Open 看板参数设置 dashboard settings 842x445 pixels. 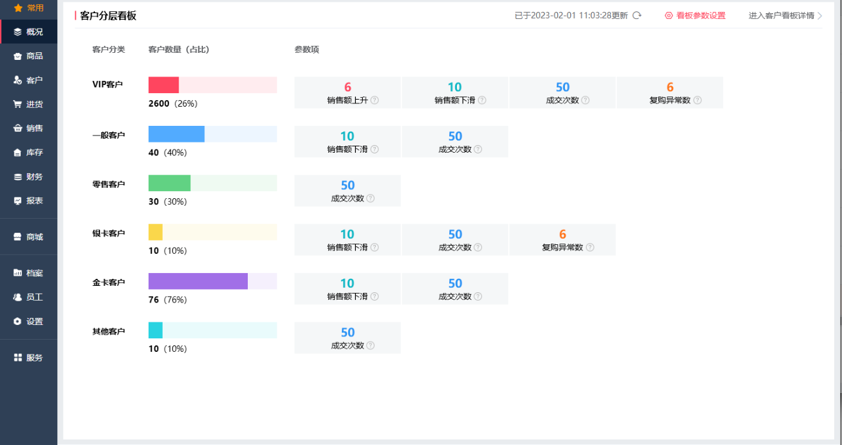tap(695, 16)
